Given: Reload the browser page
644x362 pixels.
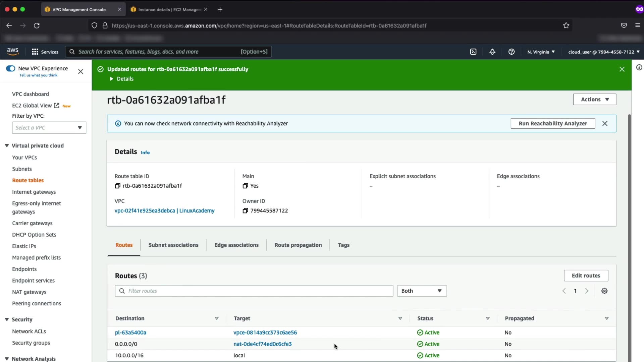Looking at the screenshot, I should [x=37, y=25].
